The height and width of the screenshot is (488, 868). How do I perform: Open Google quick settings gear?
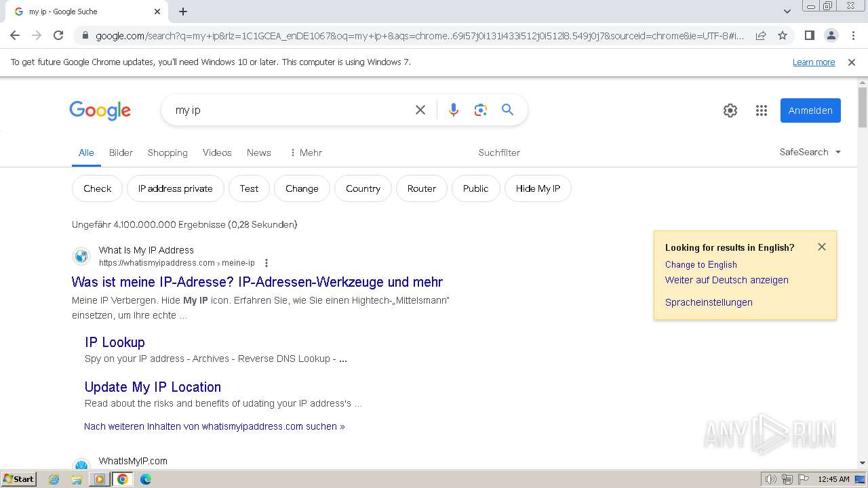(730, 110)
